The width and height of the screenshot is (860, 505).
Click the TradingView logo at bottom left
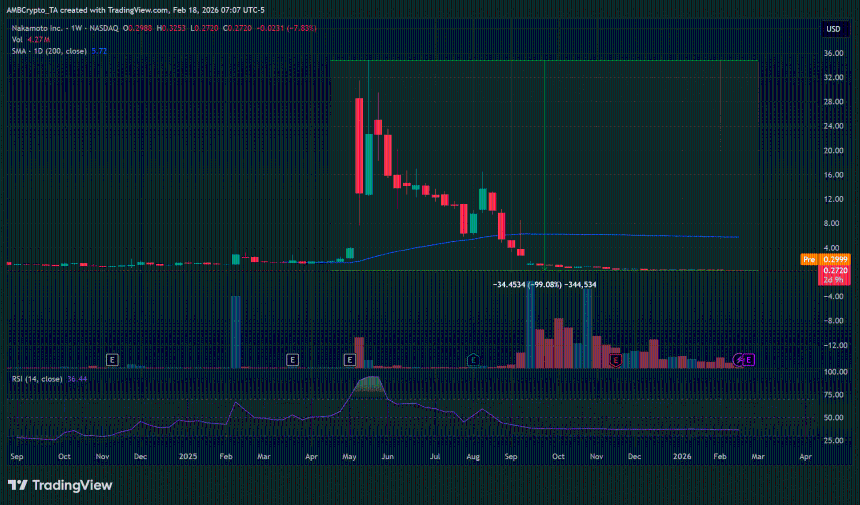coord(60,485)
